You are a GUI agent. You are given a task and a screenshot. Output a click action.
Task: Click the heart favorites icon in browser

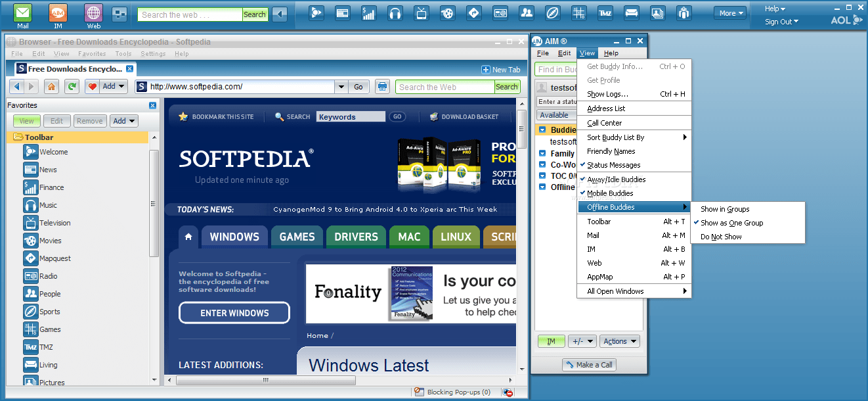(92, 86)
